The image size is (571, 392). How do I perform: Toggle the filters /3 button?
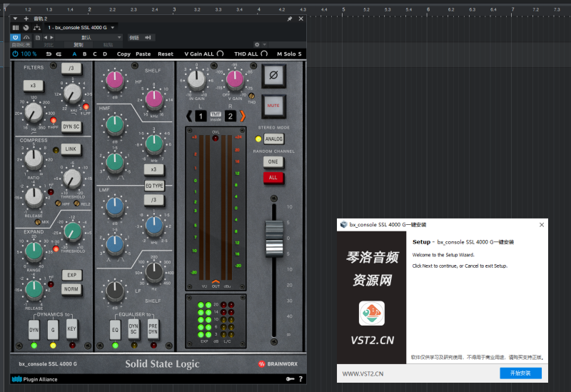click(71, 68)
